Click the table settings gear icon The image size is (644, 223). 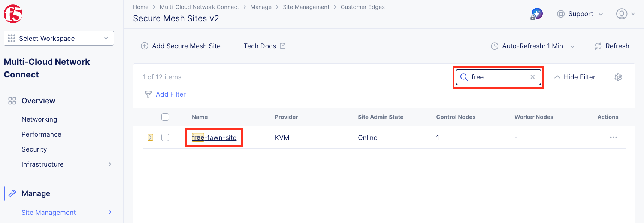click(x=618, y=77)
